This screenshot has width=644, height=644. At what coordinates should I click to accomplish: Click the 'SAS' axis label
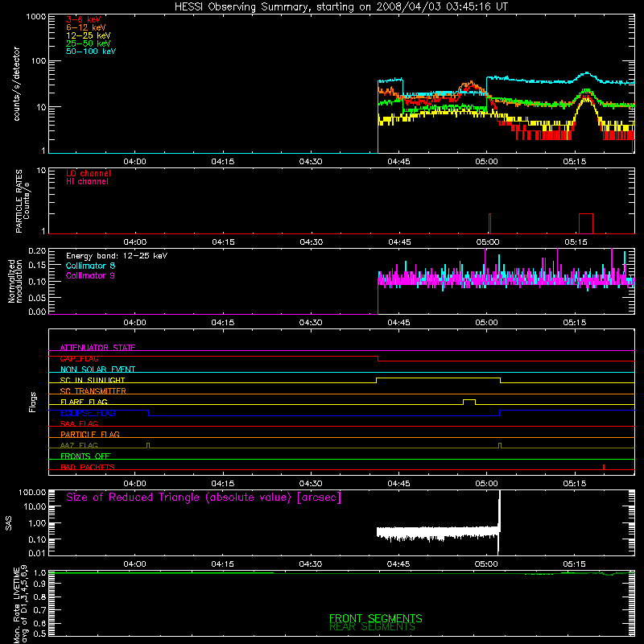pyautogui.click(x=8, y=523)
